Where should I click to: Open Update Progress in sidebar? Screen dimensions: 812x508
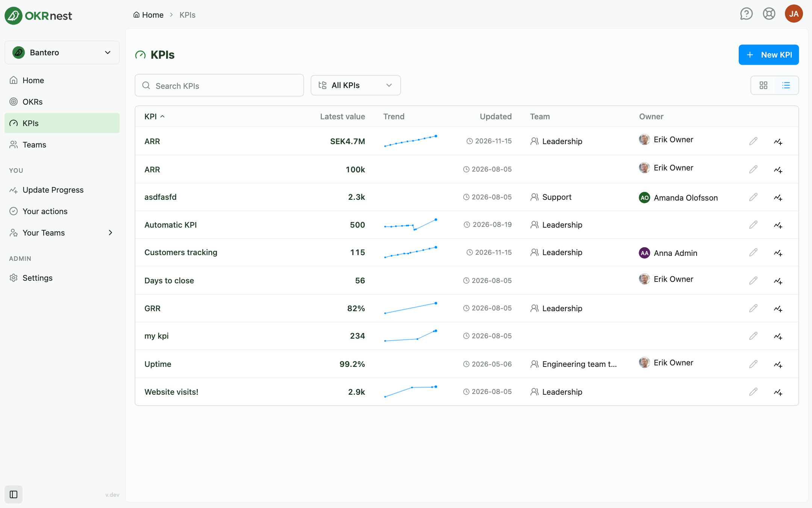[62, 190]
